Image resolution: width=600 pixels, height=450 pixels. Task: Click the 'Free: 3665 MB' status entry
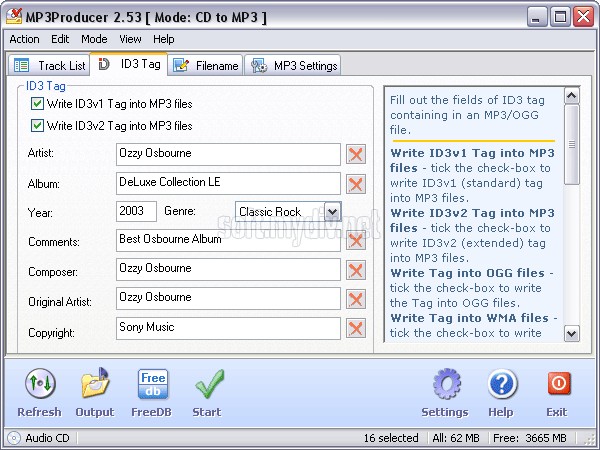530,438
